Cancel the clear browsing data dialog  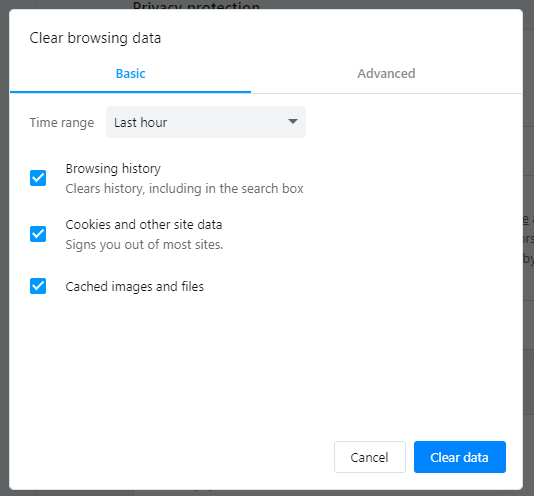coord(370,457)
